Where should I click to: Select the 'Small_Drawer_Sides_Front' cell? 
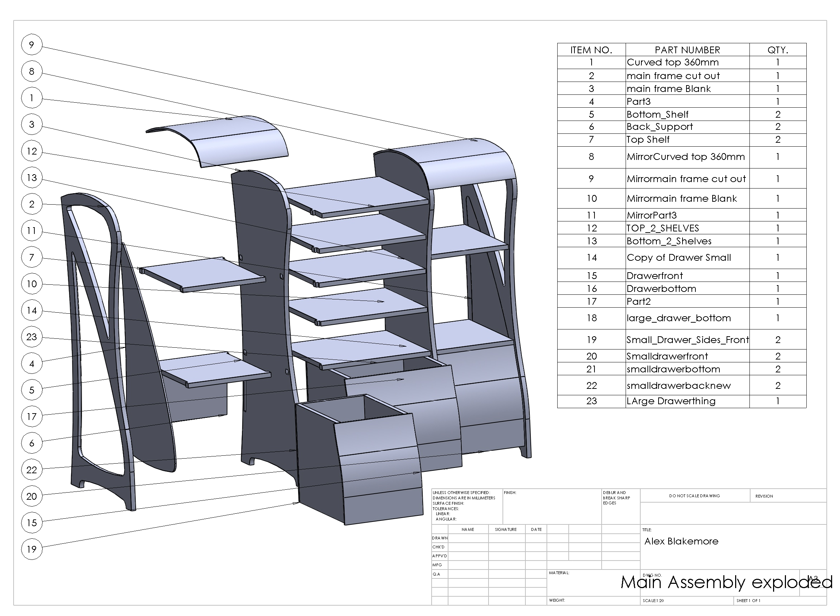coord(687,339)
